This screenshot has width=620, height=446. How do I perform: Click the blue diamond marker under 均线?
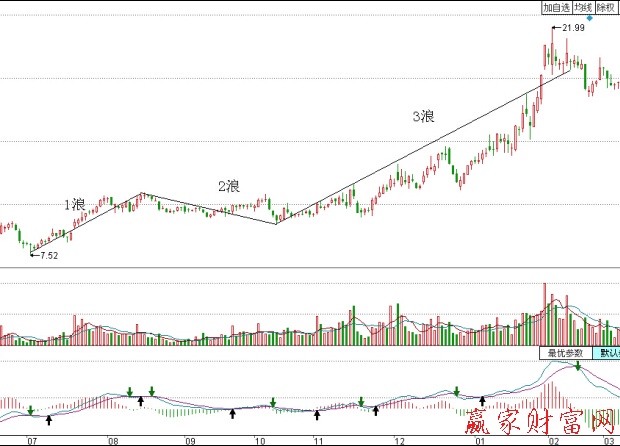(x=589, y=18)
